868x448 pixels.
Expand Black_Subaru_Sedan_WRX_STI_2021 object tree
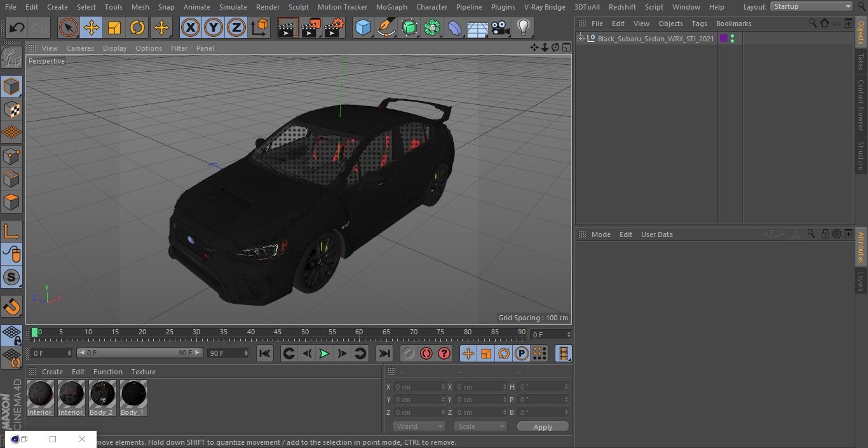pos(580,39)
